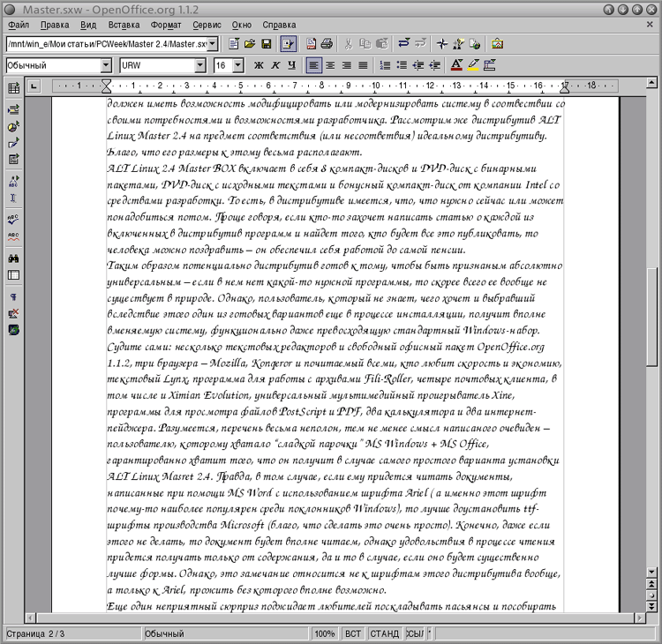This screenshot has height=644, width=662.
Task: Toggle bulleted list
Action: tap(402, 65)
